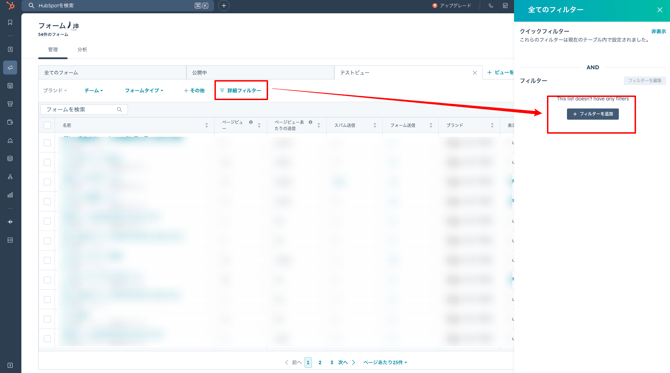Click the フィルターを編集 button
Image resolution: width=670 pixels, height=373 pixels.
(645, 81)
